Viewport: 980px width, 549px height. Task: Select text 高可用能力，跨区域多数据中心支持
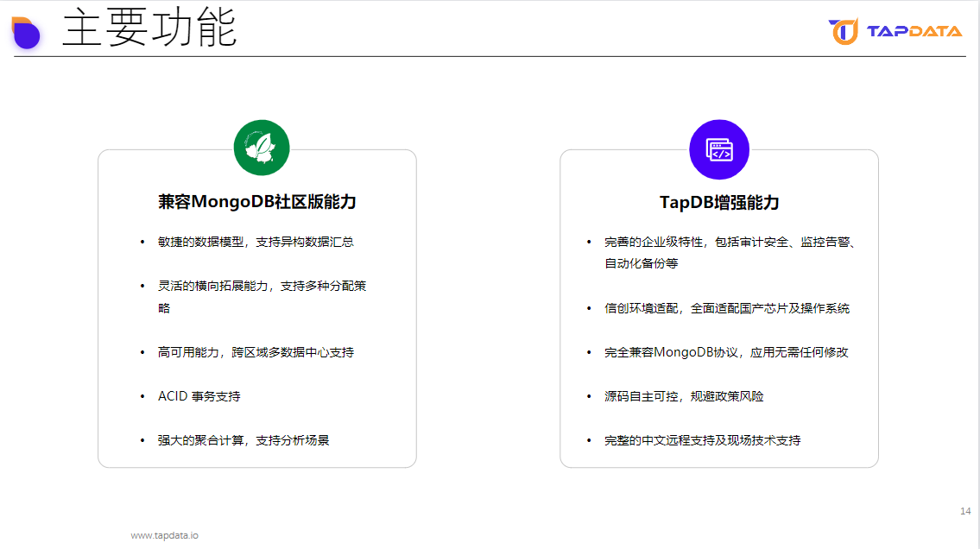(x=256, y=352)
